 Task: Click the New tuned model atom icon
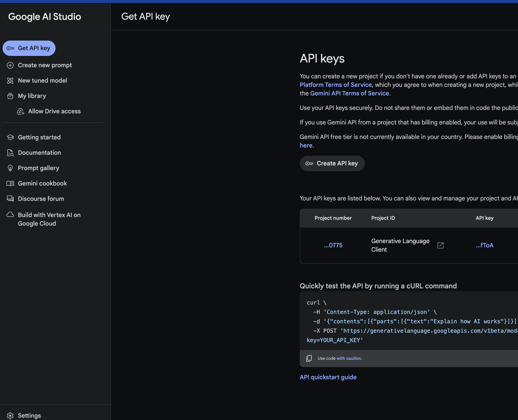(10, 81)
